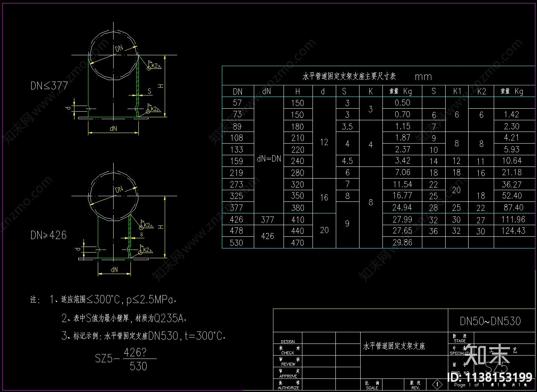537x392 pixels.
Task: Select the 'REV.' label in title block
Action: (x=416, y=388)
